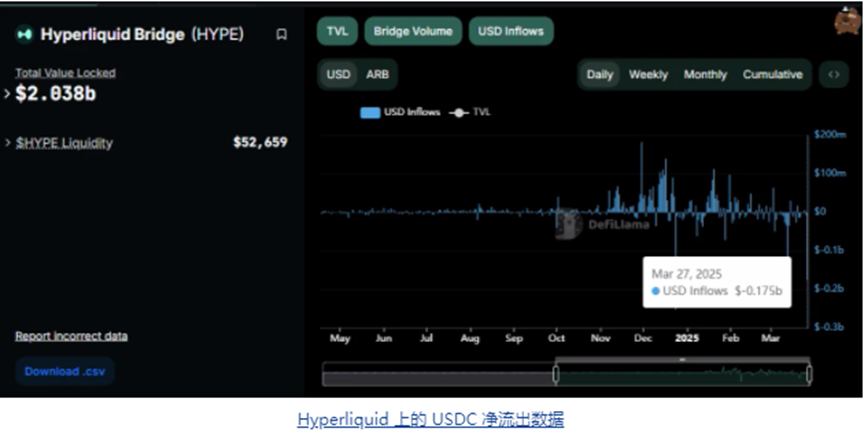The height and width of the screenshot is (432, 864).
Task: Click the $-0.3b axis label
Action: coord(829,326)
